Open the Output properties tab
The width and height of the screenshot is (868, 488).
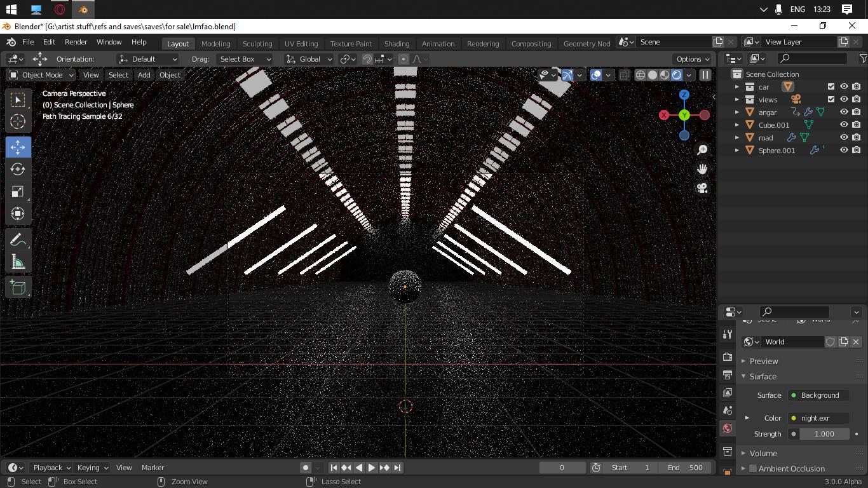click(x=728, y=375)
